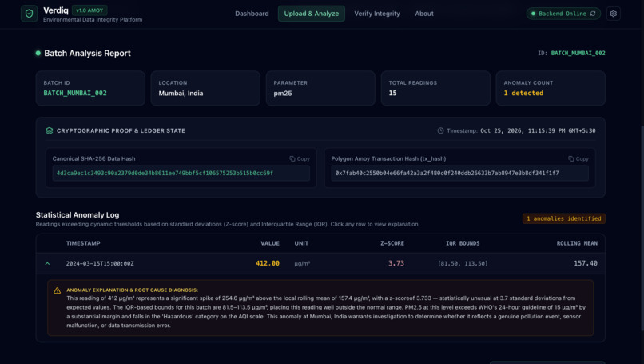Screen dimensions: 644x364
Task: Copy the Canonical SHA-256 Data Hash
Action: pyautogui.click(x=300, y=158)
